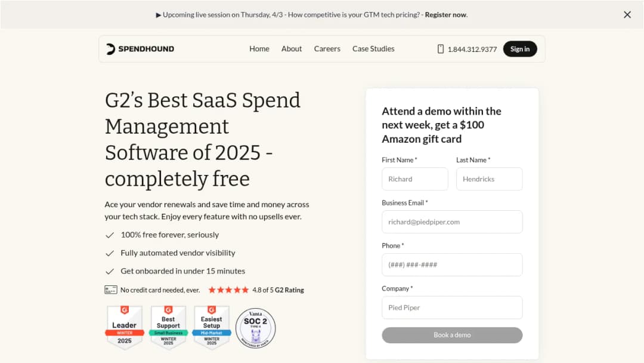
Task: Call the number 1.844.312.9377
Action: tap(472, 50)
